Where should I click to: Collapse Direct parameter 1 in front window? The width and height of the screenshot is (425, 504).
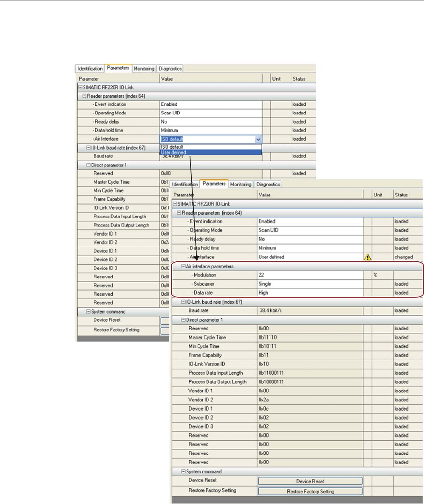(184, 320)
